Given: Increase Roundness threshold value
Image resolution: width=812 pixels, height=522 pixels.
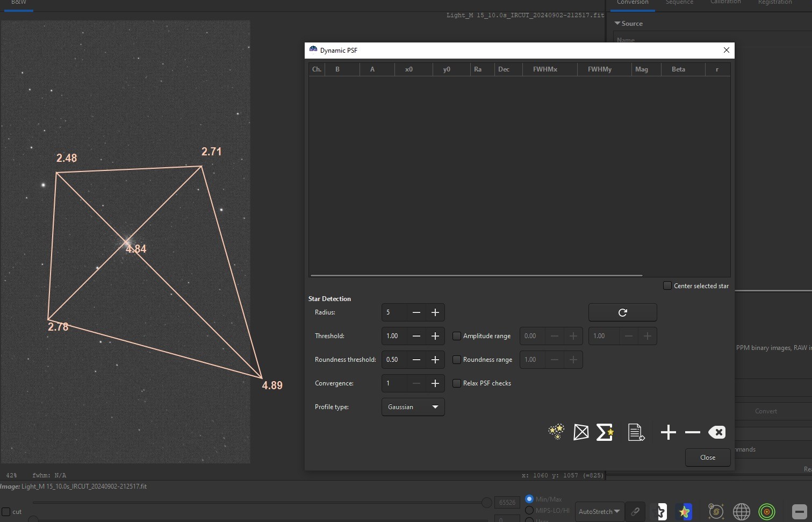Looking at the screenshot, I should coord(435,360).
